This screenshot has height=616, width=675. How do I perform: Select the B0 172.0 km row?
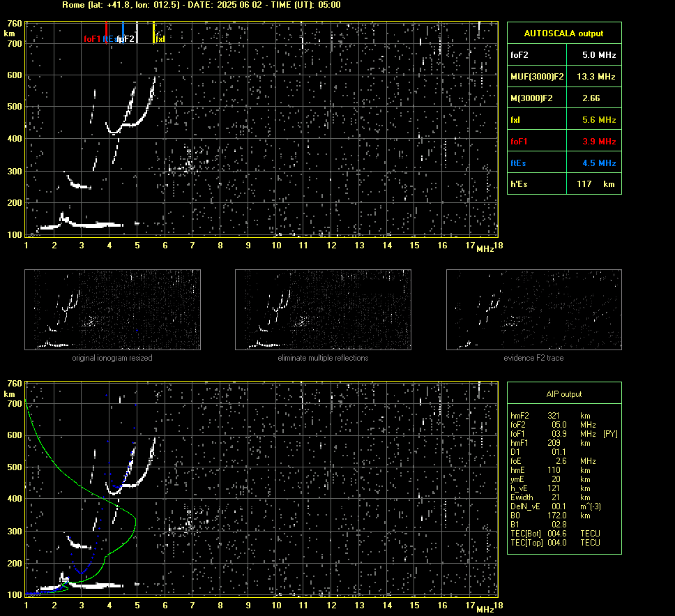coord(551,516)
